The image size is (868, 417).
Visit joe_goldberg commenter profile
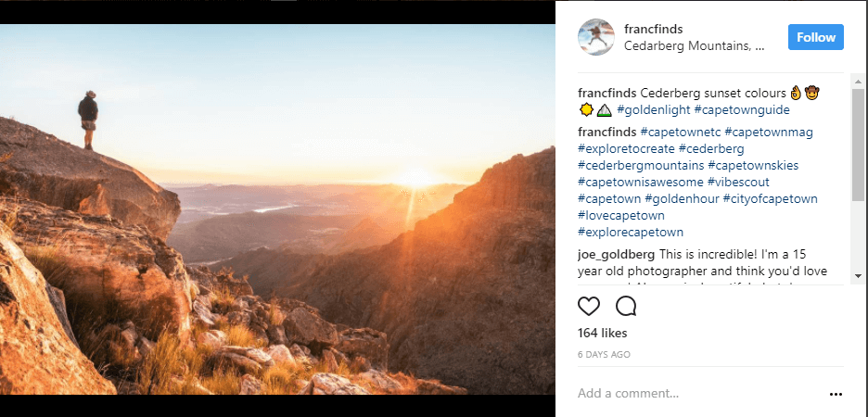pos(617,255)
